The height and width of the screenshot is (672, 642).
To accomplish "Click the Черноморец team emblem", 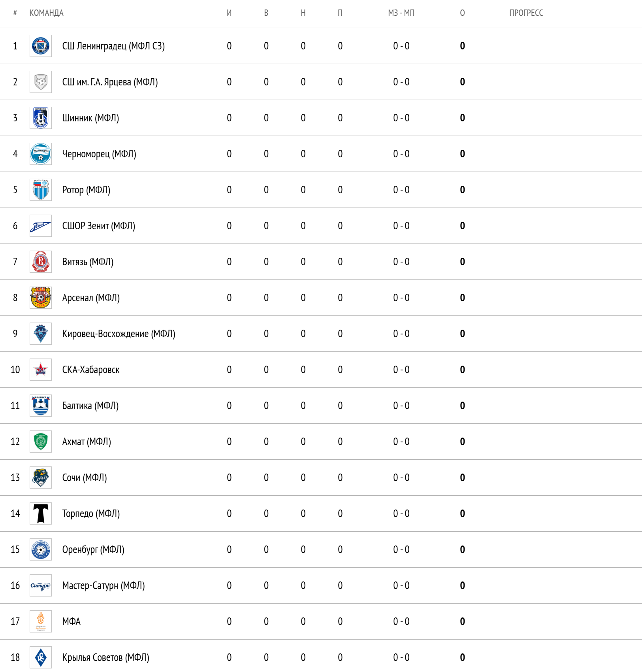I will coord(41,154).
